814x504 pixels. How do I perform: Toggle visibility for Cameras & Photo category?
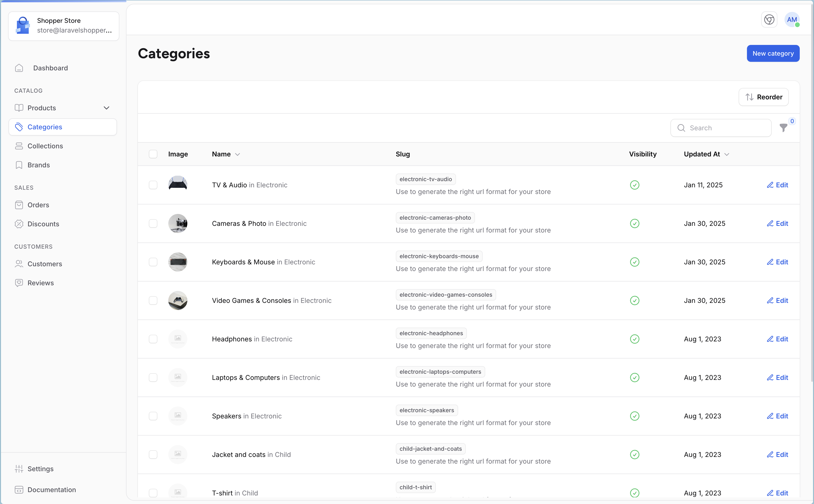634,223
